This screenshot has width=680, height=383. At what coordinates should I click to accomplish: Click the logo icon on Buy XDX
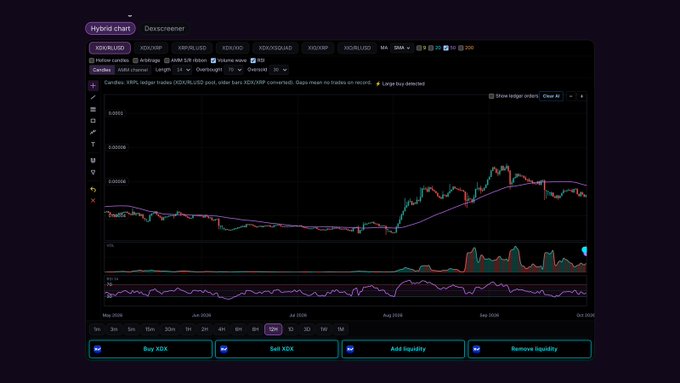(98, 349)
